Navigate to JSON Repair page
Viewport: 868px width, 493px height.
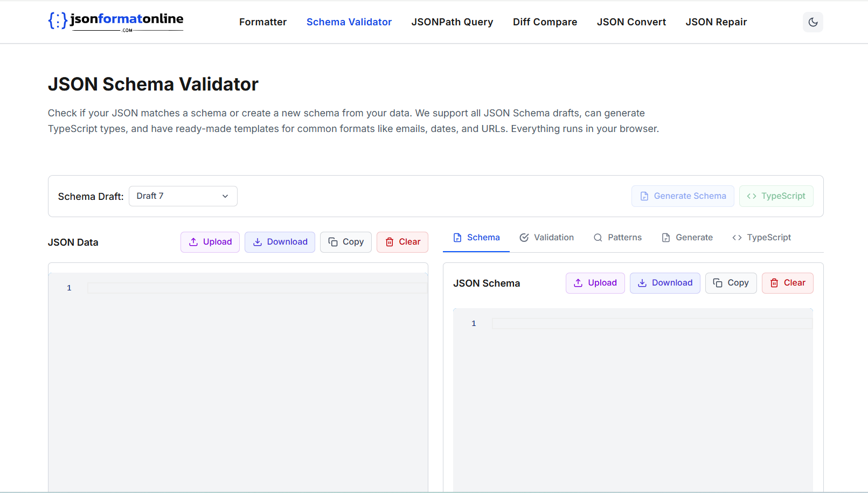[716, 22]
